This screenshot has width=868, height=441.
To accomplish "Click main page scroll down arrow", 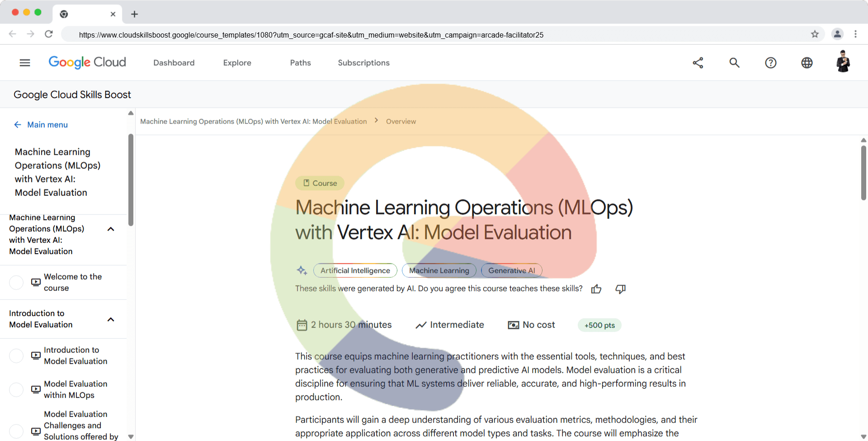I will (x=863, y=436).
